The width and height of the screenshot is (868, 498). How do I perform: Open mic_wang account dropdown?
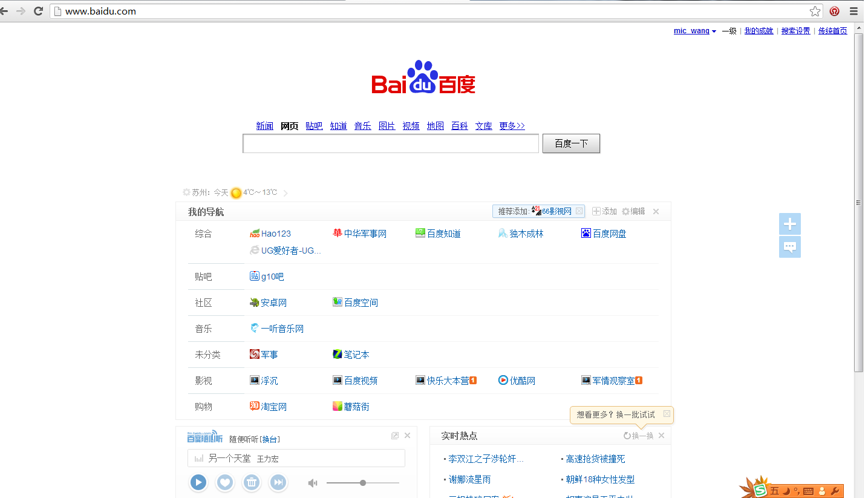tap(695, 31)
